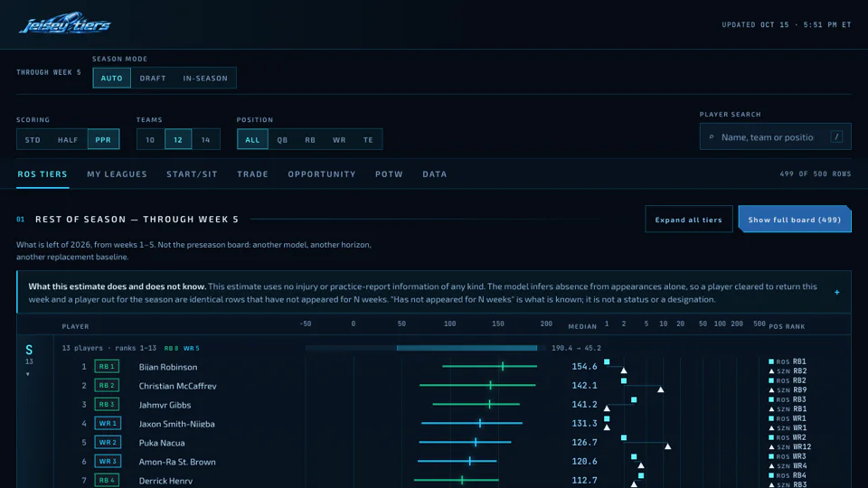
Task: Click the UPDATED OCT 15 timestamp
Action: click(x=787, y=24)
